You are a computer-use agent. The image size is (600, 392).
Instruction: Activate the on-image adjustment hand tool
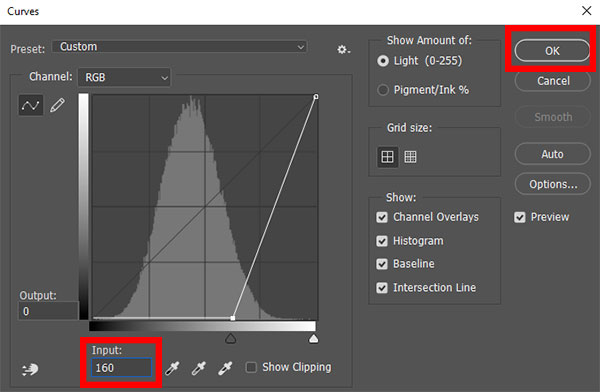tap(30, 369)
